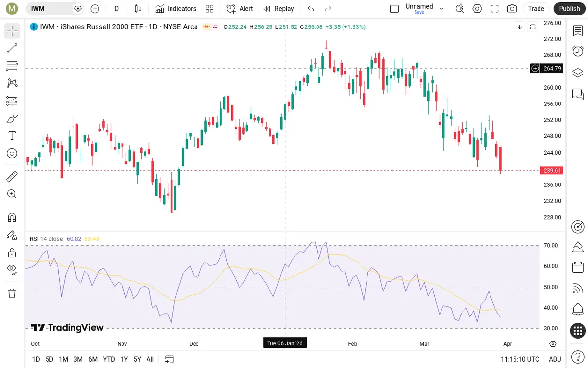
Task: Start bar Replay mode
Action: (278, 9)
